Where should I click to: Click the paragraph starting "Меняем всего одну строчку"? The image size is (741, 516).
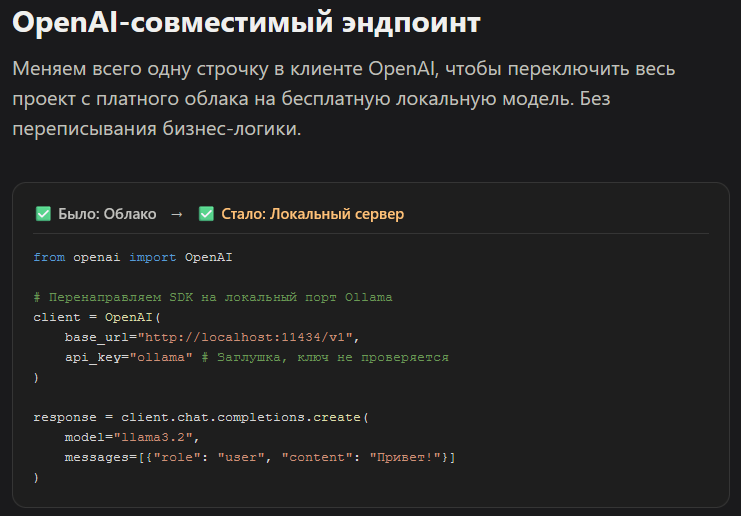(x=344, y=98)
